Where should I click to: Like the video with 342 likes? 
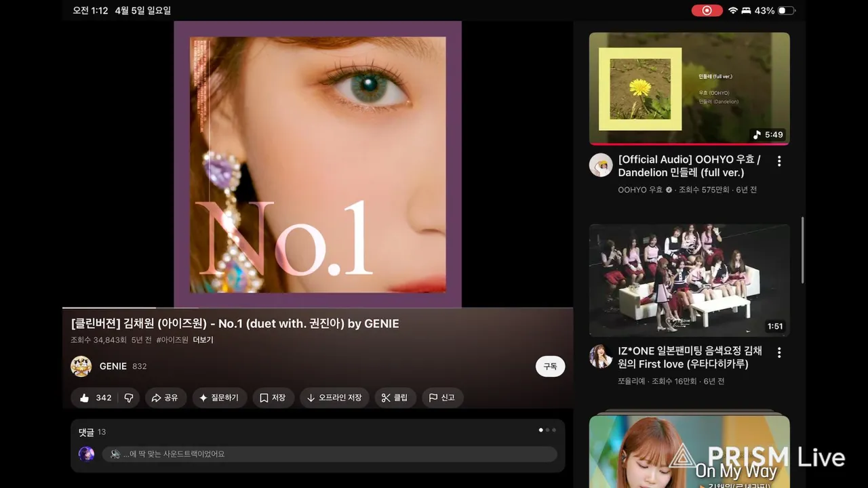[95, 398]
